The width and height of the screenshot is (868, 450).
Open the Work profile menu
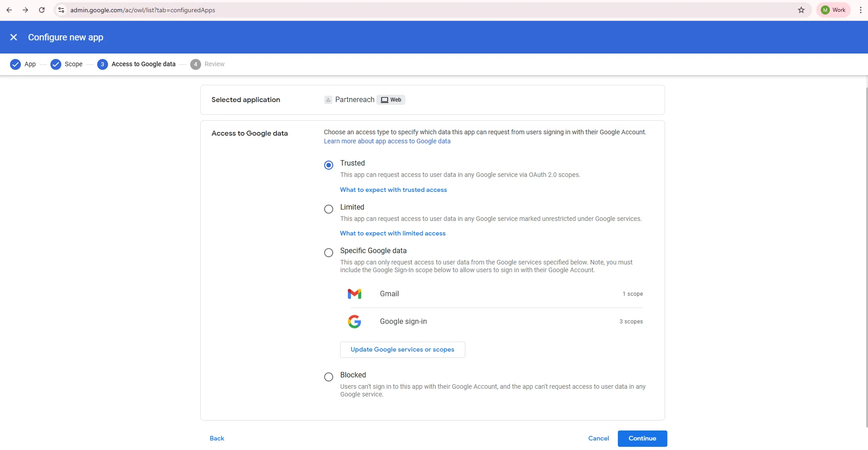coord(833,10)
